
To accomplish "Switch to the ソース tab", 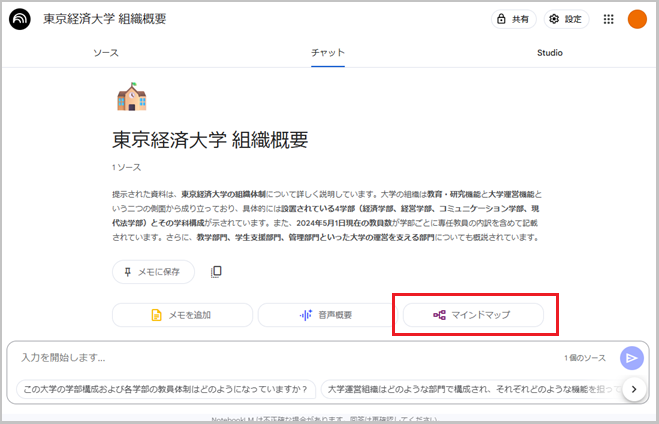I will (106, 53).
